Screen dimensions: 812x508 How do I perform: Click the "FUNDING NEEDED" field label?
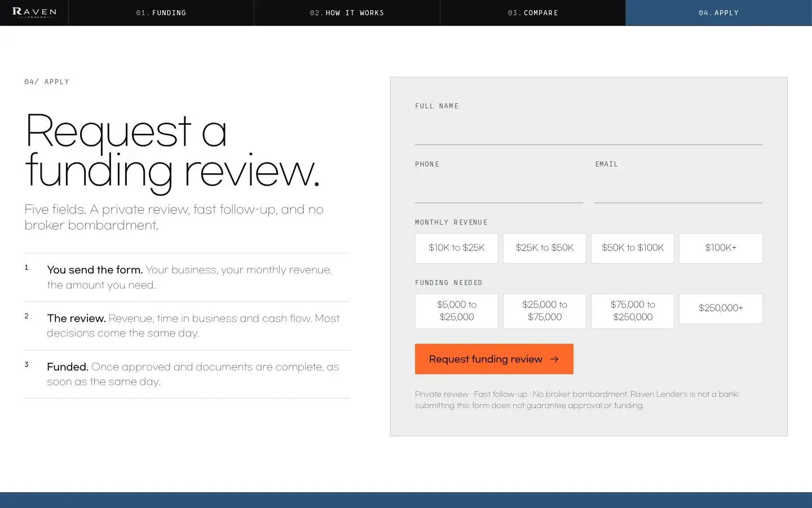(x=449, y=283)
